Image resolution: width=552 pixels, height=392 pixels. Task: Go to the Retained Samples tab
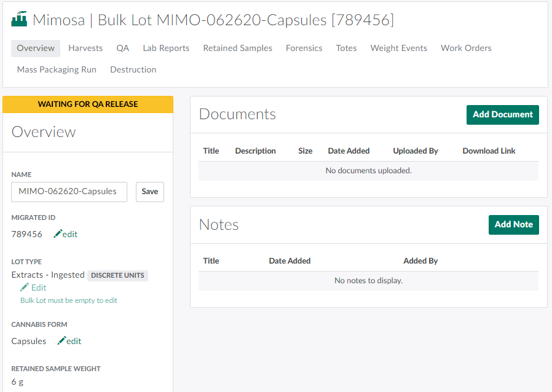point(237,48)
